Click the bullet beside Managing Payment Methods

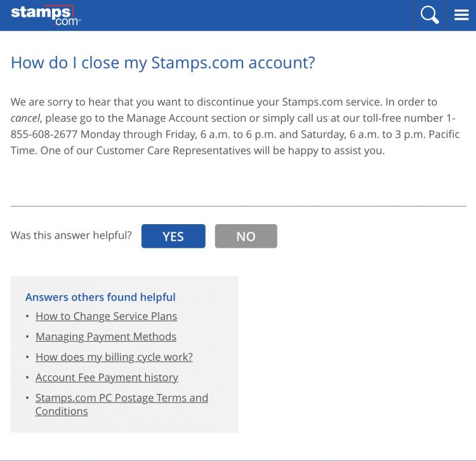pos(27,337)
